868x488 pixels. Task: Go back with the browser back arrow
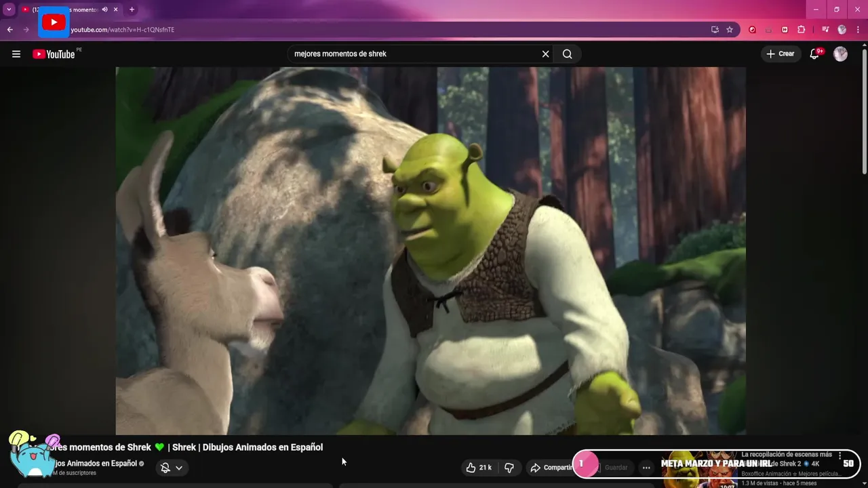coord(10,30)
